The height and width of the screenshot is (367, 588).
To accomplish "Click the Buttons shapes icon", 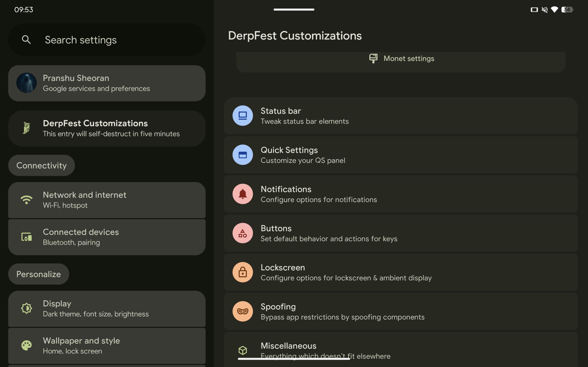I will coord(243,233).
